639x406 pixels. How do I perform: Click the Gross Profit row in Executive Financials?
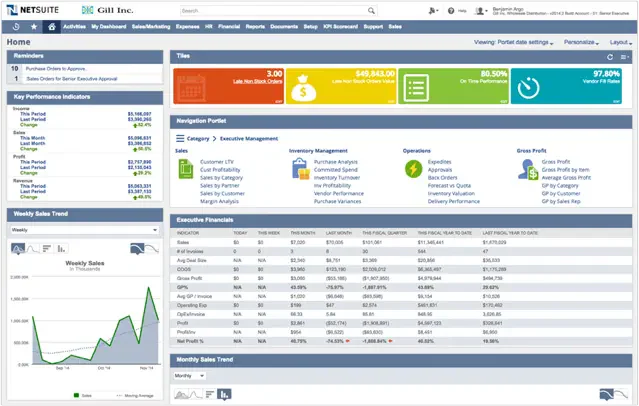[401, 278]
